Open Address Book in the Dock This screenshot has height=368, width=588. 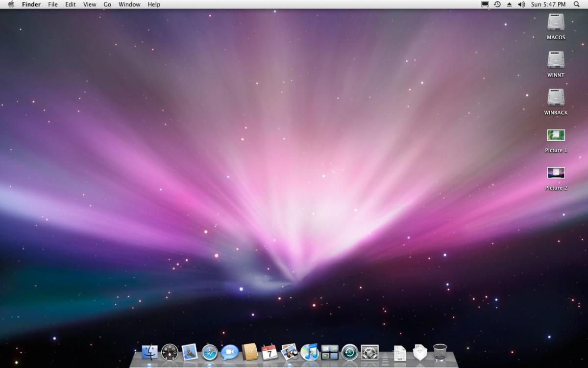click(250, 352)
